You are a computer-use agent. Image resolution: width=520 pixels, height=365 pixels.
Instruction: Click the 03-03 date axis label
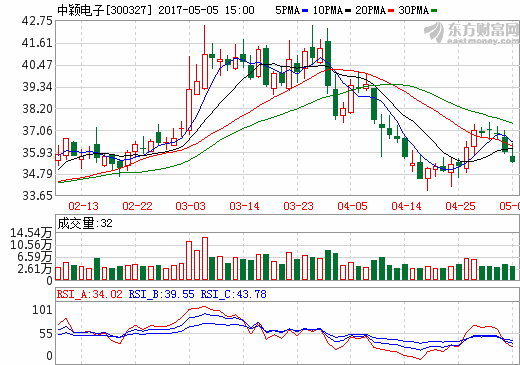click(191, 206)
